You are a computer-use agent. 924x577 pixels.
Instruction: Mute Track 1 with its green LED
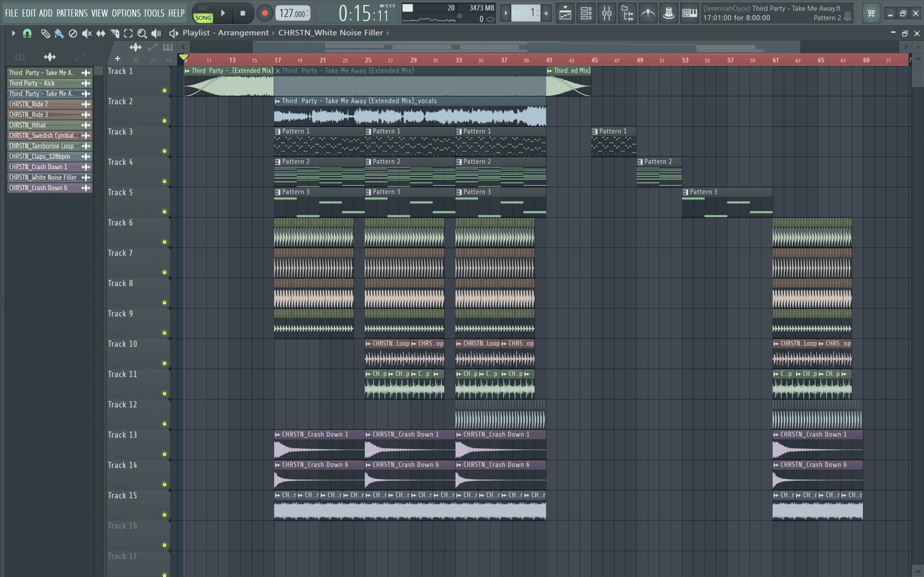164,91
